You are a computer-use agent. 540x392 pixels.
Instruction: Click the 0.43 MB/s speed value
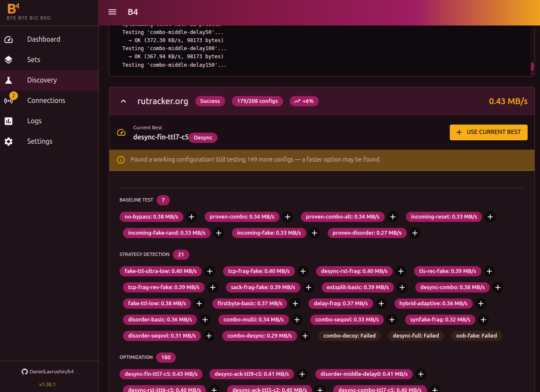(508, 101)
